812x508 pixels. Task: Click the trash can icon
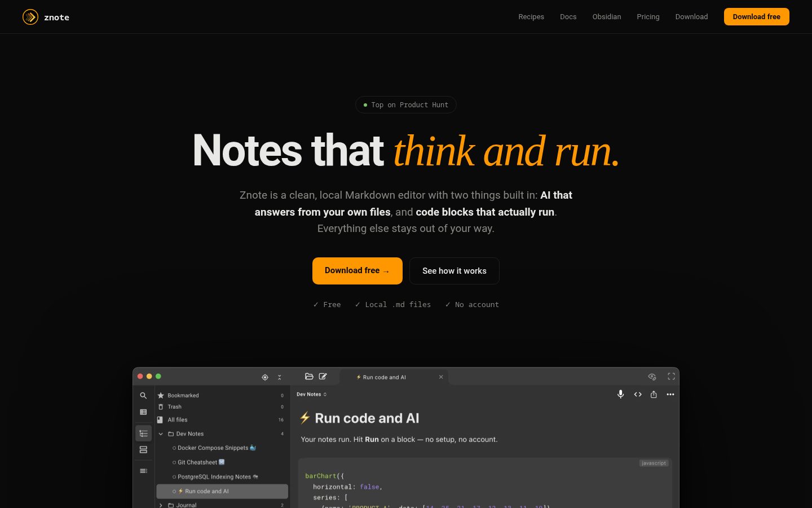click(x=161, y=407)
